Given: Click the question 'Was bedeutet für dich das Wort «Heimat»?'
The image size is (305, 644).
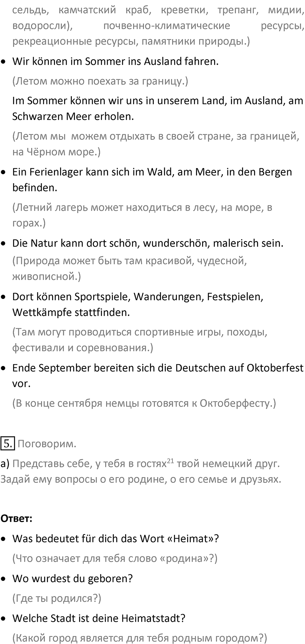Looking at the screenshot, I should pos(116,539).
